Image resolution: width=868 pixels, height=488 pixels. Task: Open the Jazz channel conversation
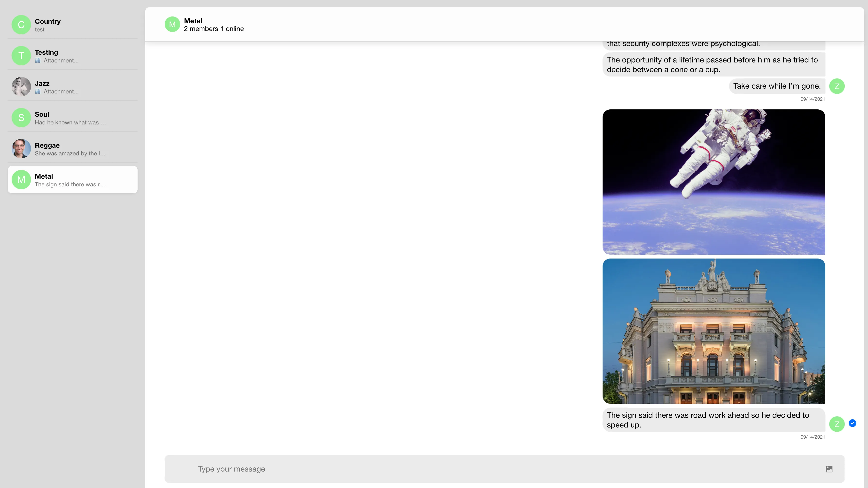[x=71, y=86]
